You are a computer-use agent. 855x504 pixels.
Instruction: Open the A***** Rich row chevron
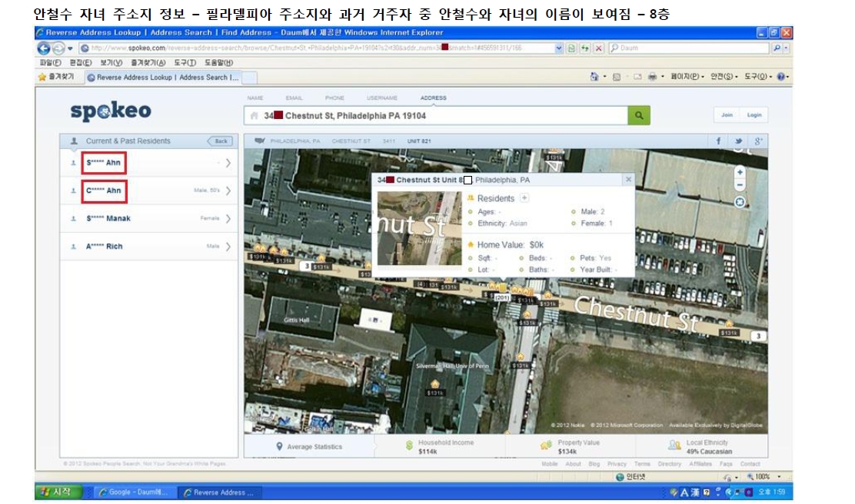tap(228, 247)
